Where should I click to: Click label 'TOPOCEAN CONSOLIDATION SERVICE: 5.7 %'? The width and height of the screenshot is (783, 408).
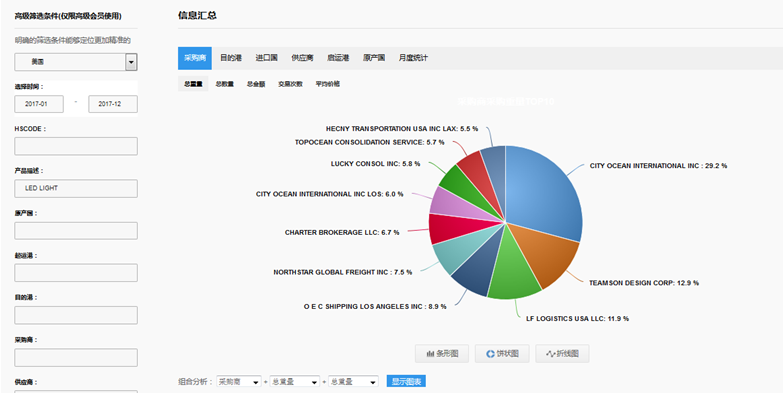[x=370, y=142]
